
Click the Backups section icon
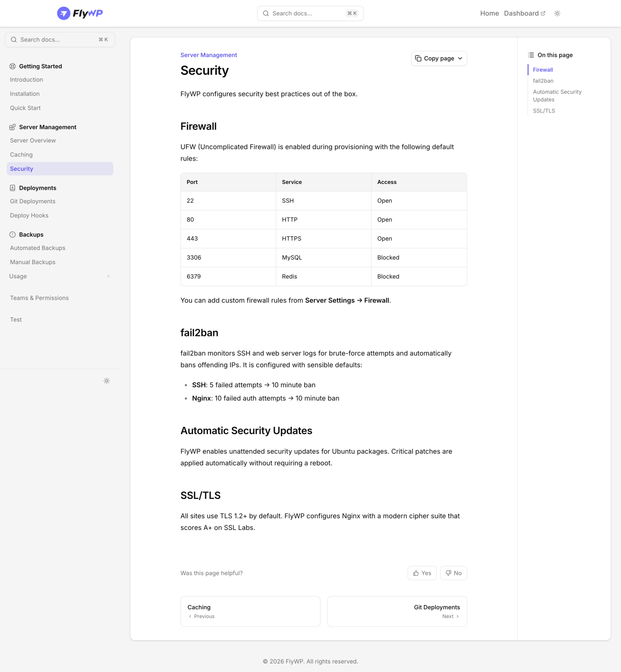coord(12,235)
